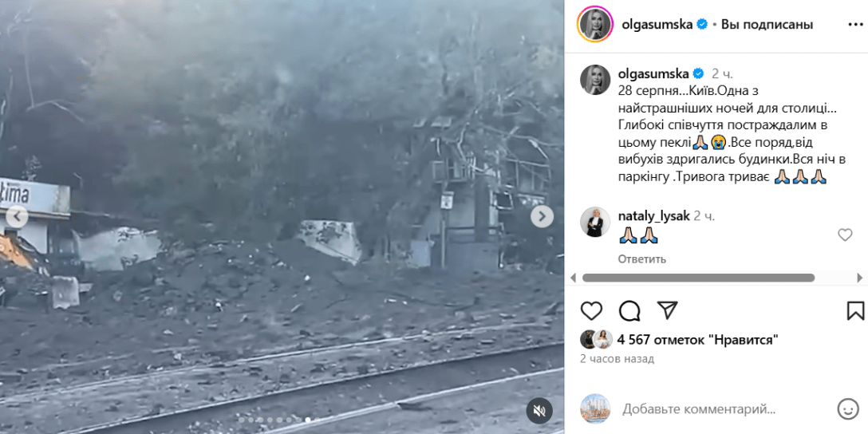Reply to comment with 'Ответить'
The image size is (868, 434).
pyautogui.click(x=641, y=259)
